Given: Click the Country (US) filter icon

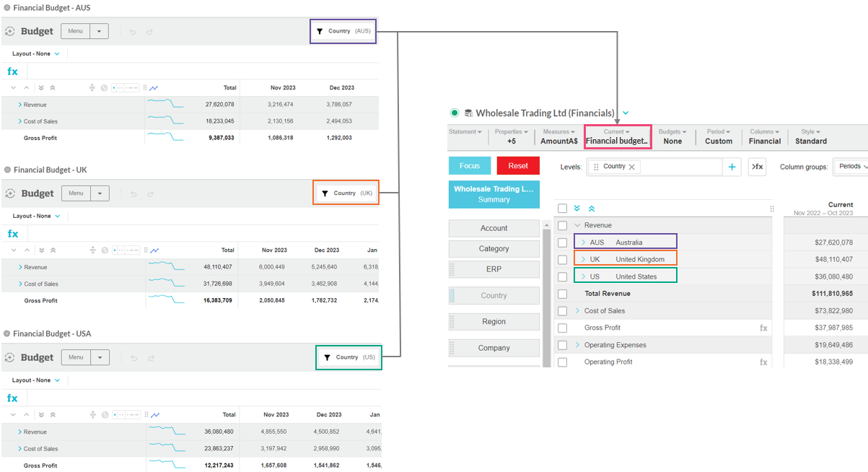Looking at the screenshot, I should [328, 357].
